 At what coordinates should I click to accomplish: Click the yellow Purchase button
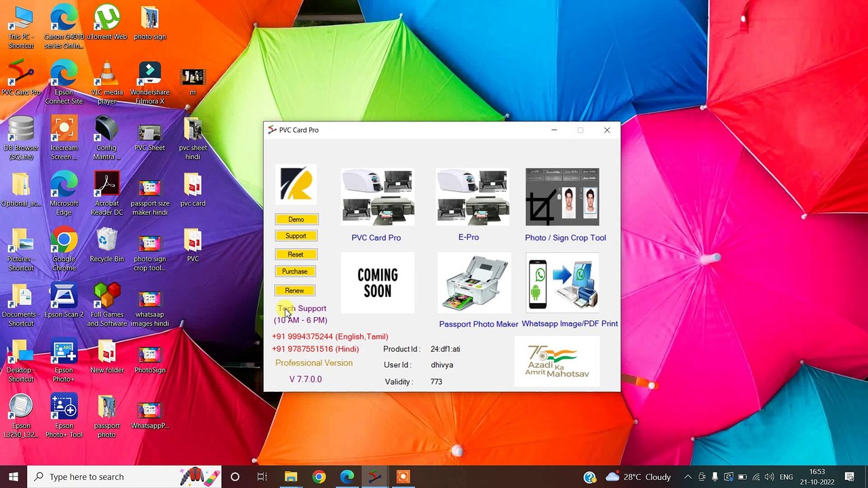(295, 271)
